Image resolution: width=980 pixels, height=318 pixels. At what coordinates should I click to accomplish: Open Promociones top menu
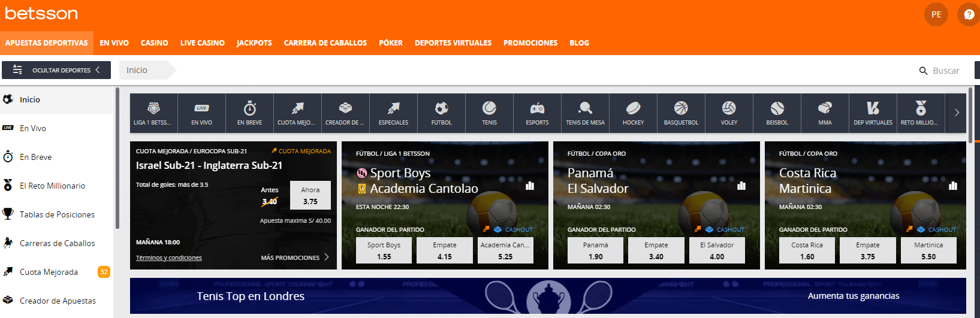pyautogui.click(x=530, y=43)
